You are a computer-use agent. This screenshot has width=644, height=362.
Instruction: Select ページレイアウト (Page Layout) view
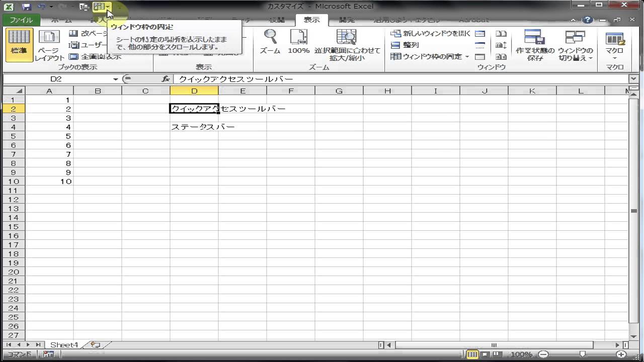49,45
